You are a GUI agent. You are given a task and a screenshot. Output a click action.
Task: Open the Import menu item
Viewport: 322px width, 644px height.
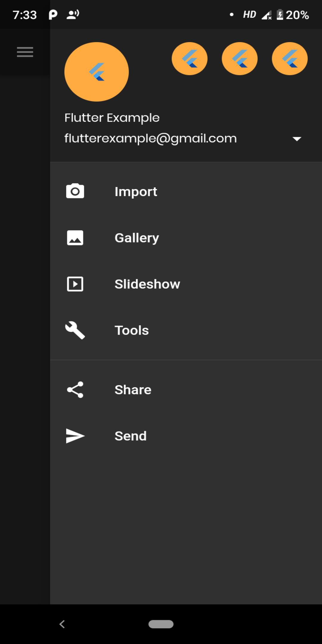coord(186,191)
